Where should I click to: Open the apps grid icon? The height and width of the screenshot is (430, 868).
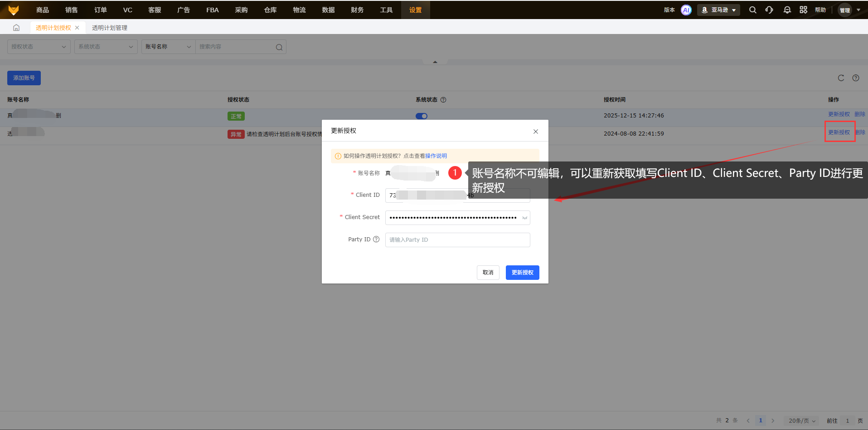coord(804,10)
